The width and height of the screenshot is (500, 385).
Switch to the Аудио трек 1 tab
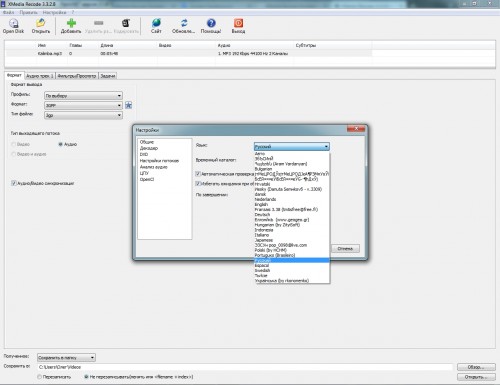(x=40, y=76)
